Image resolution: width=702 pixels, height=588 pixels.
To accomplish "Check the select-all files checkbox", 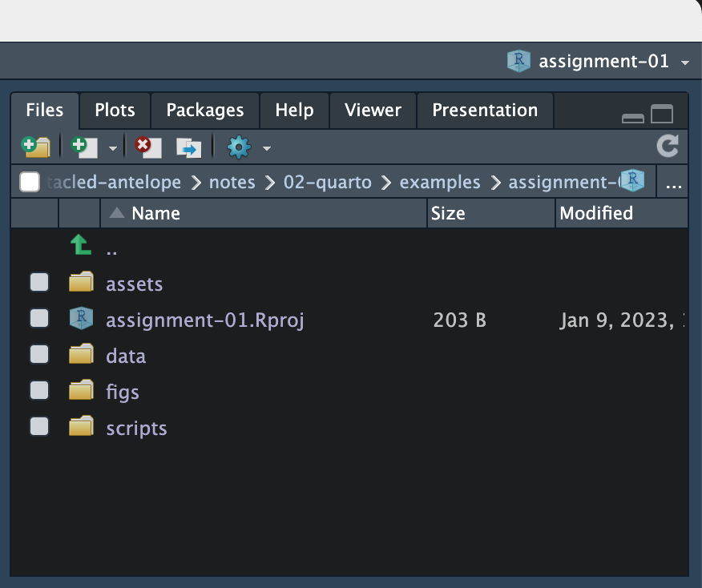I will pyautogui.click(x=29, y=182).
